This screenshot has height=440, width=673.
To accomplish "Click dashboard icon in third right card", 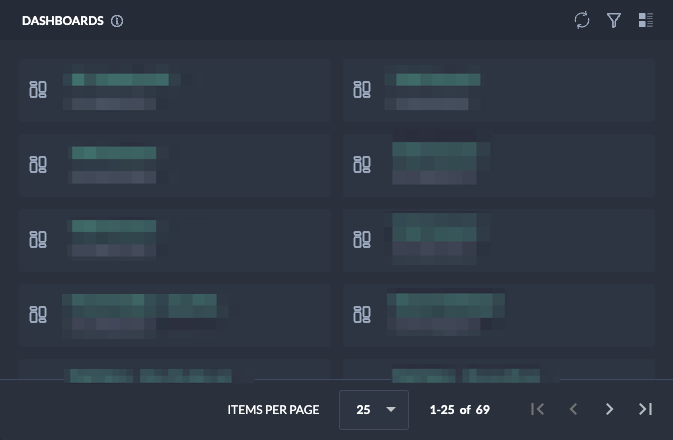I will (362, 239).
